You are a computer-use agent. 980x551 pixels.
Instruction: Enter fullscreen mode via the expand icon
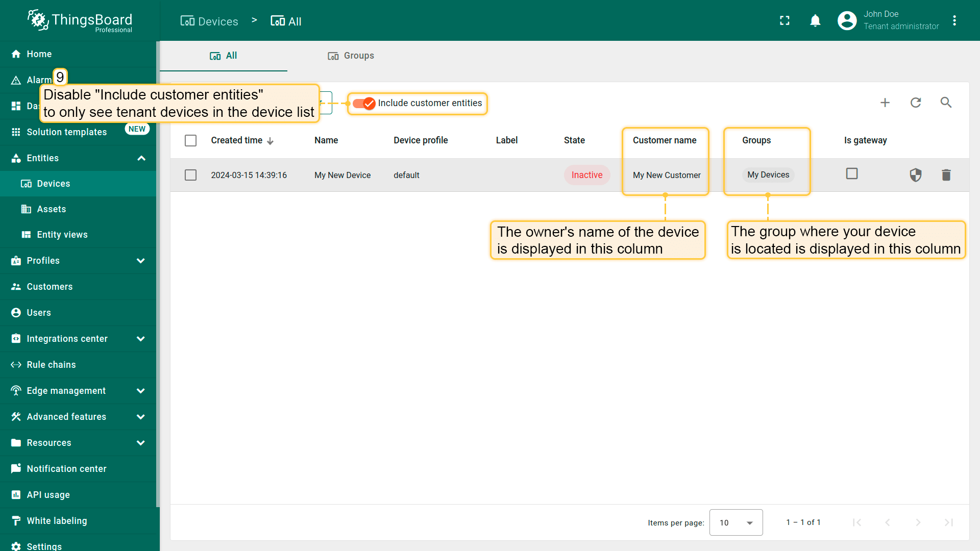(x=785, y=20)
